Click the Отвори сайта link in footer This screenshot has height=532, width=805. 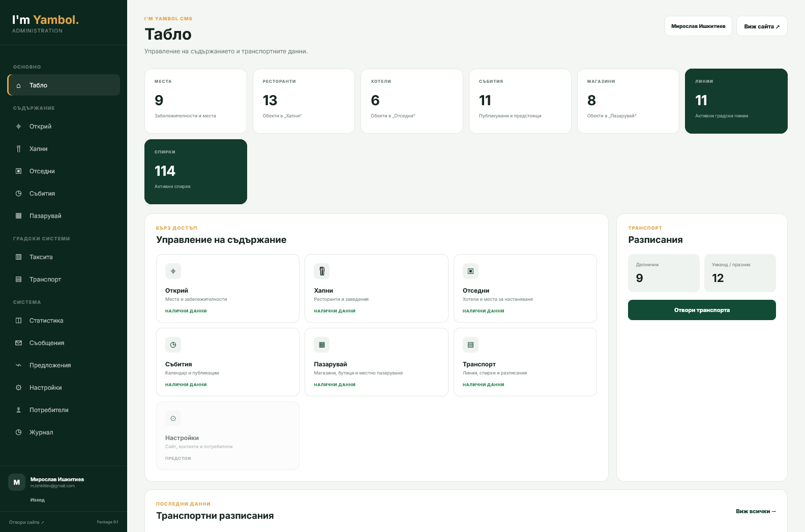(x=26, y=522)
